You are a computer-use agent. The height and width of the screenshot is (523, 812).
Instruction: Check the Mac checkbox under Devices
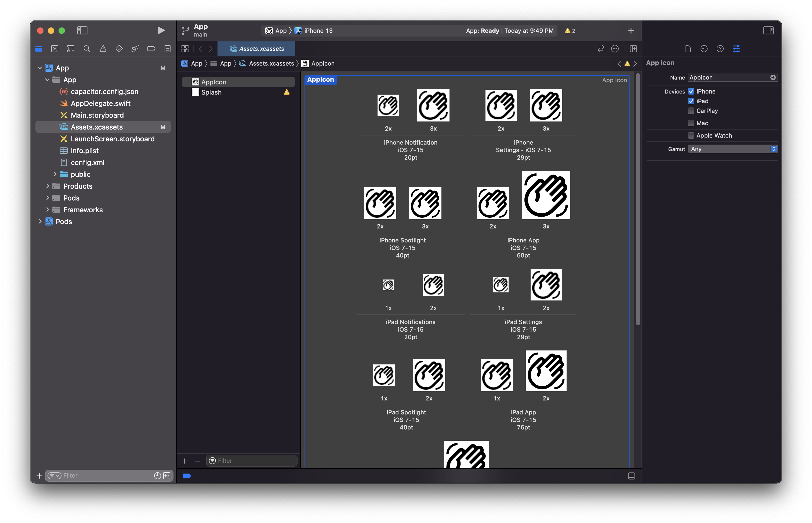(691, 123)
